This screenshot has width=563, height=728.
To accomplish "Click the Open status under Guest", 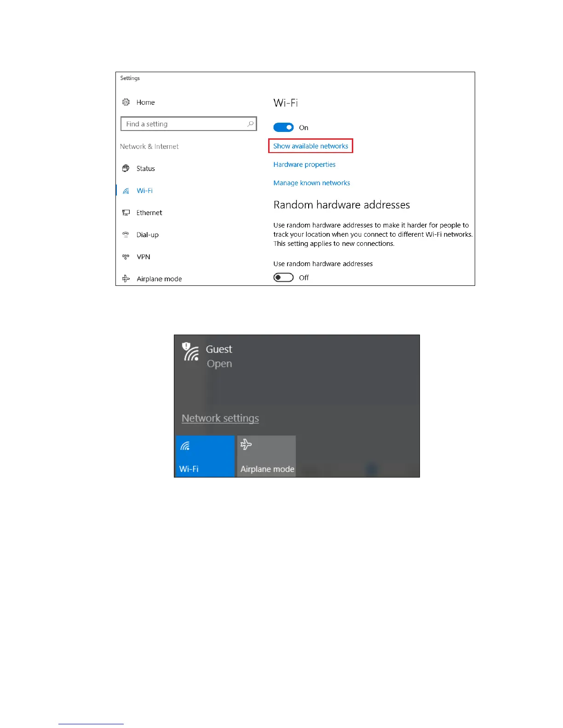I will point(219,364).
